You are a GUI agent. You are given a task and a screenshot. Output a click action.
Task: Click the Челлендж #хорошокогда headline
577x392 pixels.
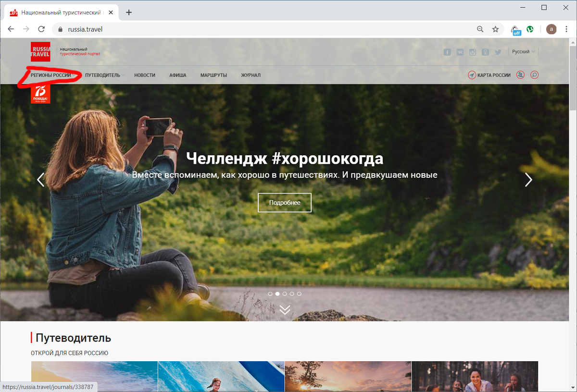[x=285, y=158]
